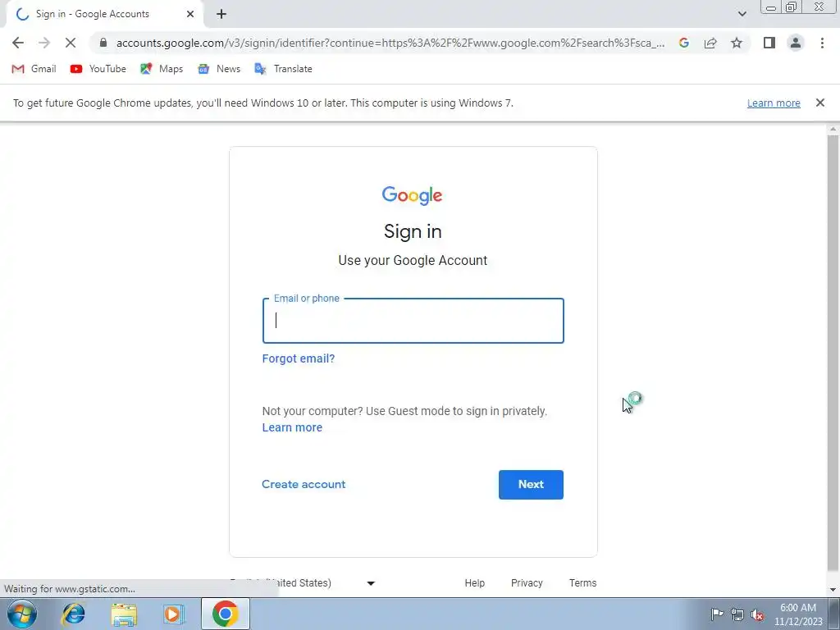Screen dimensions: 840x630
Task: Open site info lock icon
Action: click(103, 43)
